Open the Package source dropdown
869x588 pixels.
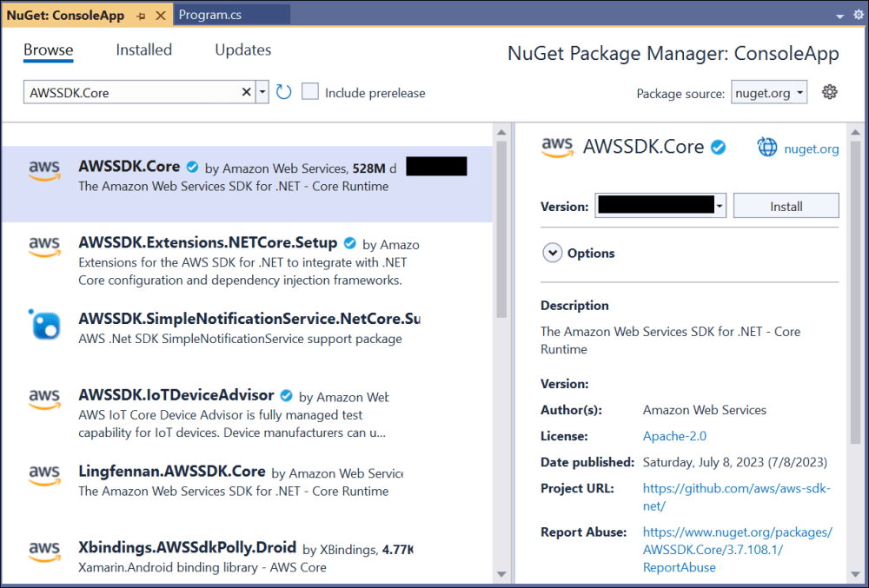769,93
